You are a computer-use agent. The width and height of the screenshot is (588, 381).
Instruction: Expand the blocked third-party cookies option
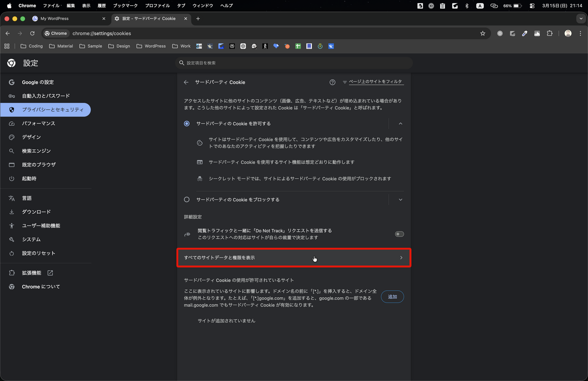pos(400,200)
